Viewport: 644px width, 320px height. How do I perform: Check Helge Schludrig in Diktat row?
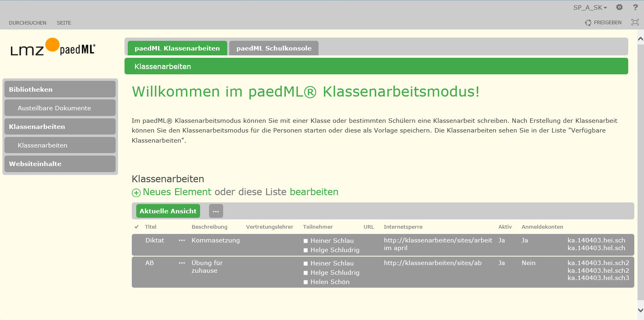[x=306, y=250]
